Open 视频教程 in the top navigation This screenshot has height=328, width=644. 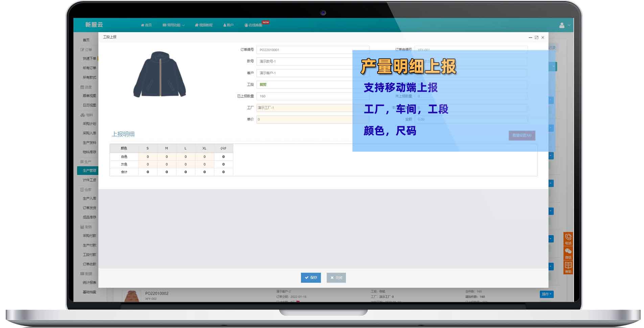pyautogui.click(x=204, y=25)
